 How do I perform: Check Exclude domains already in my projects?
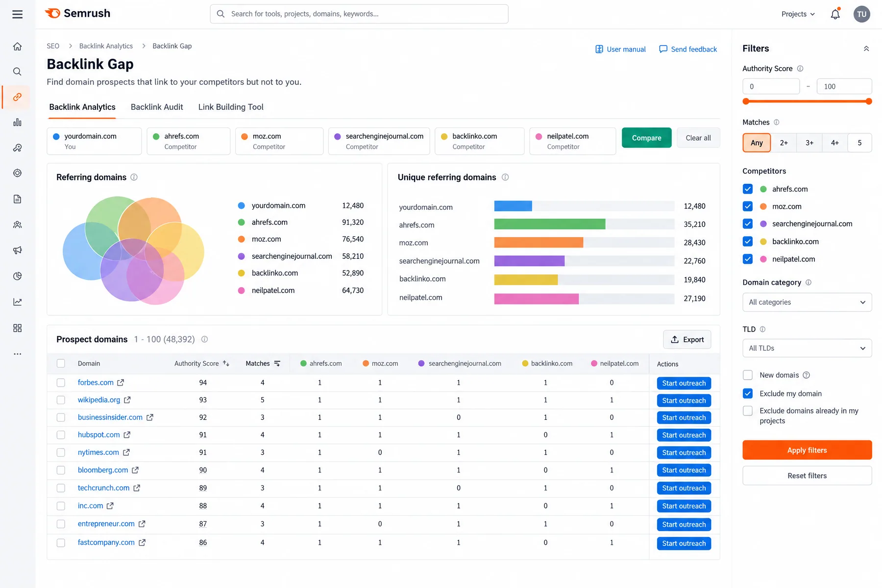(x=748, y=411)
